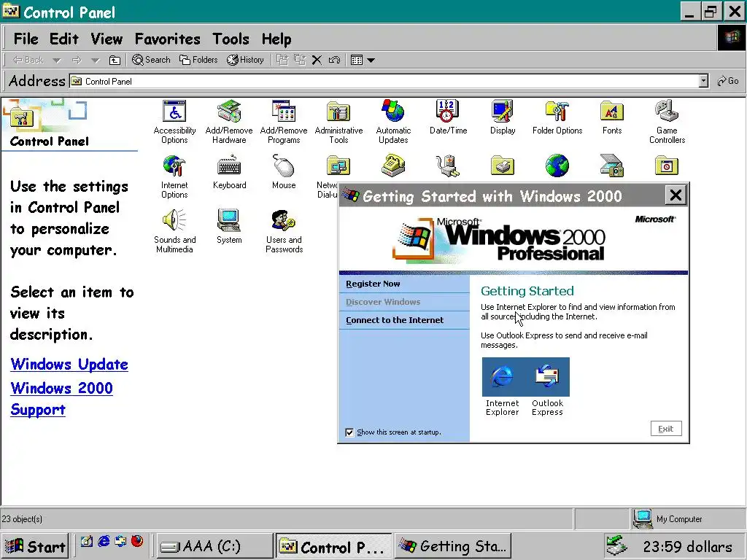Launch Outlook Express from Getting Started dialog
Screen dimensions: 747x560
tap(547, 386)
